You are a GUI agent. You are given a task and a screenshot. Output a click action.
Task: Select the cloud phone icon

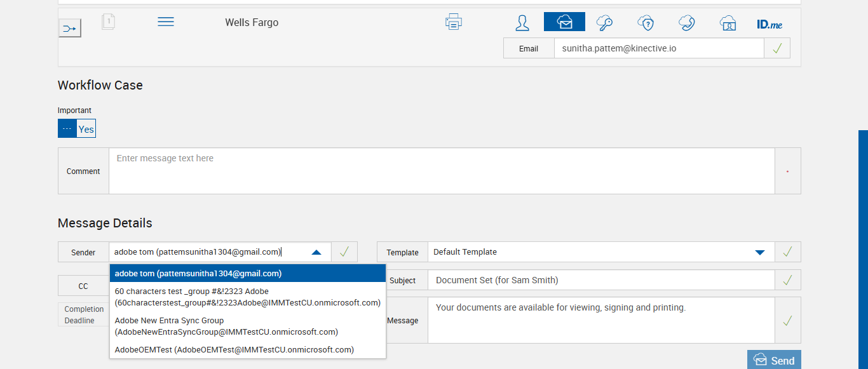(x=686, y=23)
